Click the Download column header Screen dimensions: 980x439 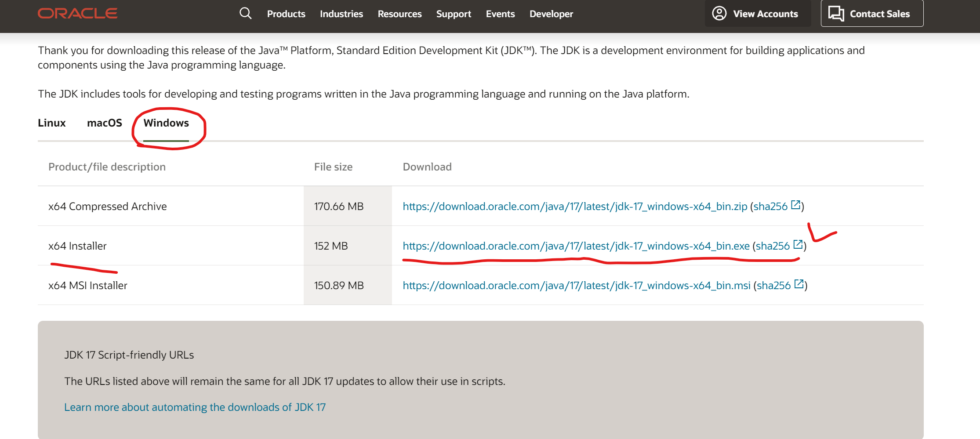click(x=427, y=167)
